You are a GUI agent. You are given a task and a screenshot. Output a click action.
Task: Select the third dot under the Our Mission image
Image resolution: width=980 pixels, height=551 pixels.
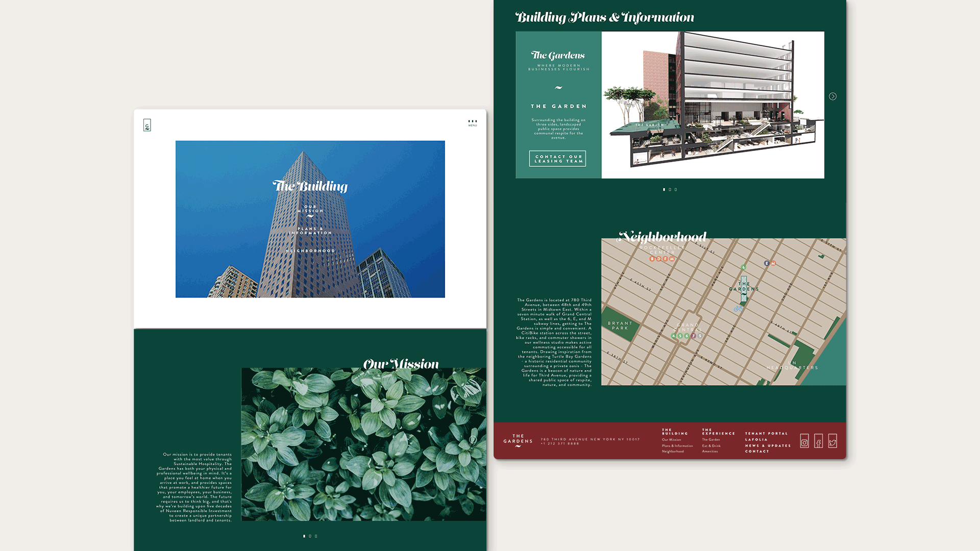[x=315, y=536]
